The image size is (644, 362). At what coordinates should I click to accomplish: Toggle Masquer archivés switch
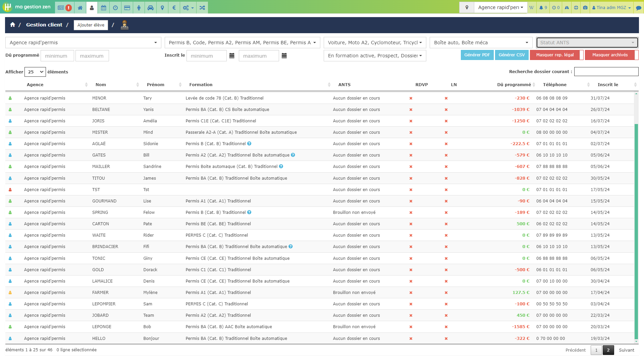[x=611, y=55]
